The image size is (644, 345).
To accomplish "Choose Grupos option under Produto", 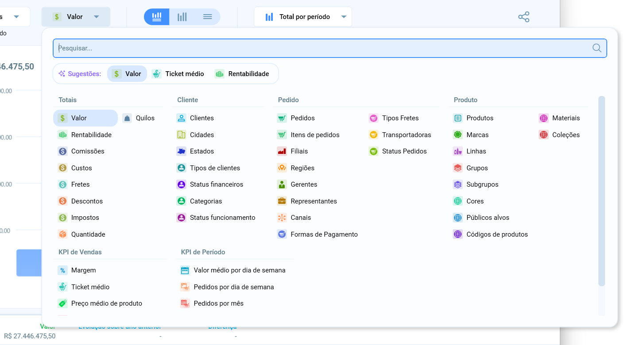I will click(470, 168).
